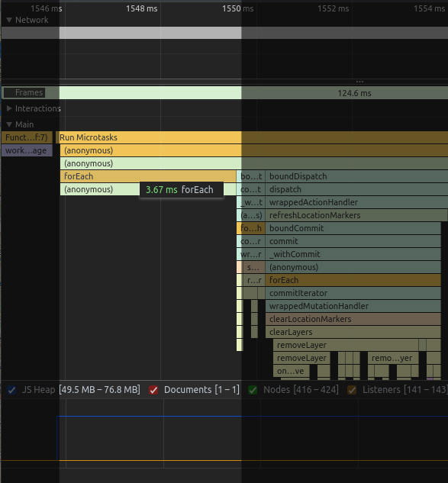448x483 pixels.
Task: Click the wrappedMutationHandler entry
Action: [x=353, y=306]
